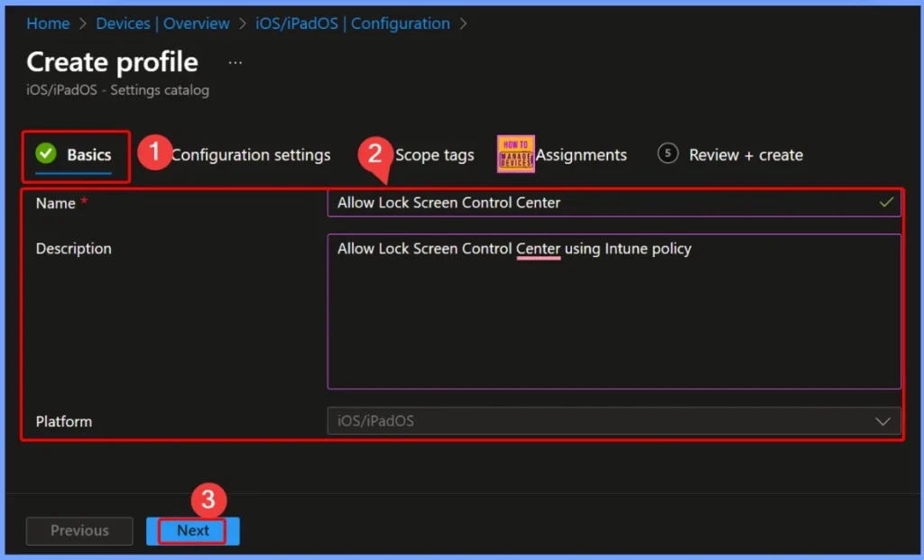Click the green checkmark icon on Basics tab
924x560 pixels.
click(47, 153)
